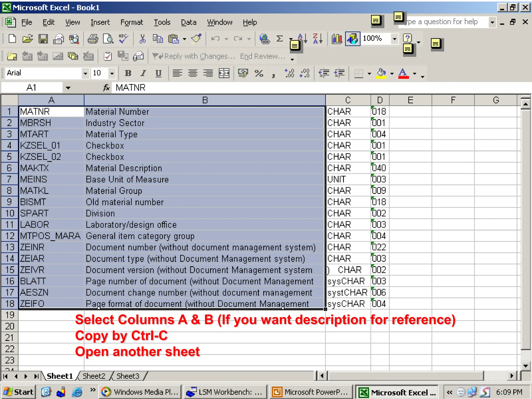Select the Format Painter brush icon
Screen dimensions: 532x399
click(196, 39)
